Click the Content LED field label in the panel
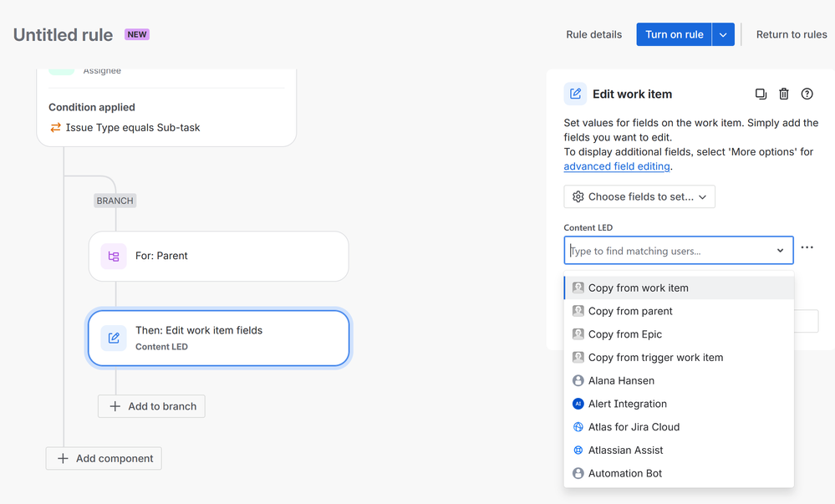The image size is (835, 504). (x=588, y=227)
